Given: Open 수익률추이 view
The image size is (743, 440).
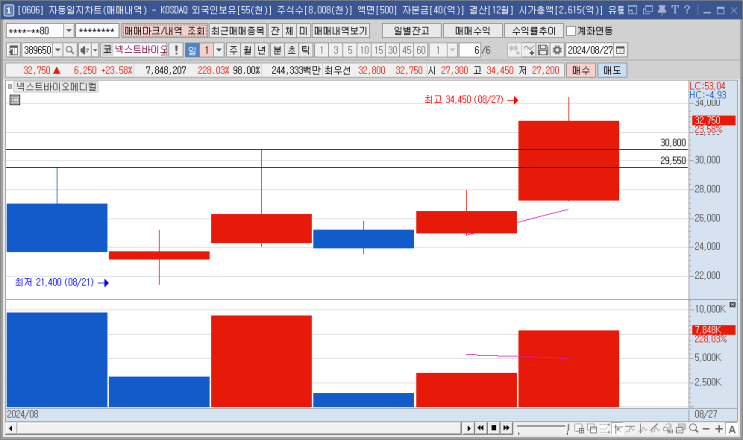Looking at the screenshot, I should click(534, 31).
